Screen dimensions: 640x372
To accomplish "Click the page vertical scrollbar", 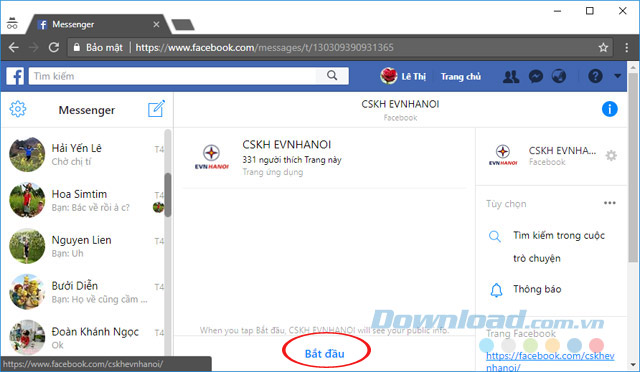I will (x=633, y=167).
